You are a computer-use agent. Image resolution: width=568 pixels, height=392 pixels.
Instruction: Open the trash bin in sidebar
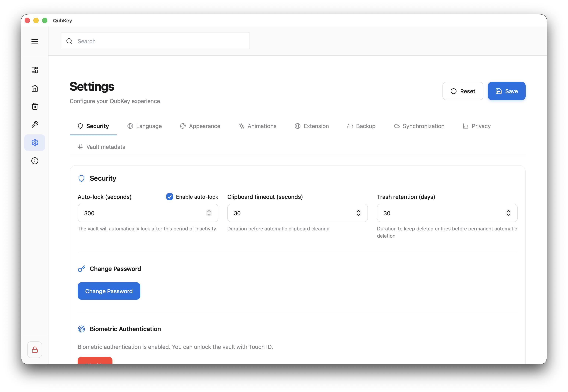point(35,106)
